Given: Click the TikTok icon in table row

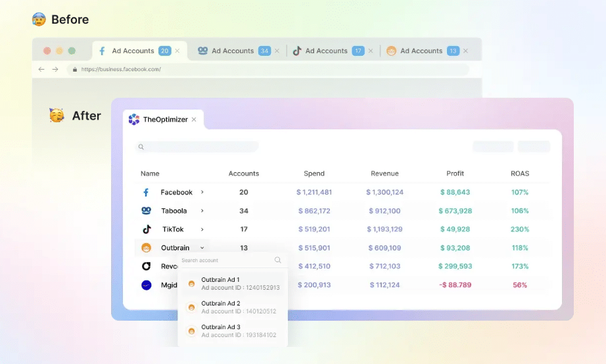Looking at the screenshot, I should 147,229.
